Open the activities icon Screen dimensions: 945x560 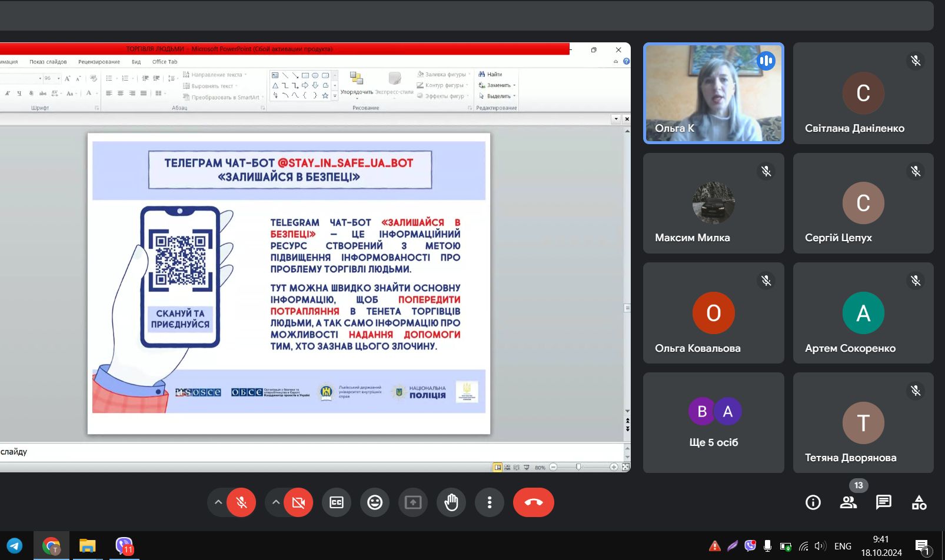point(919,502)
